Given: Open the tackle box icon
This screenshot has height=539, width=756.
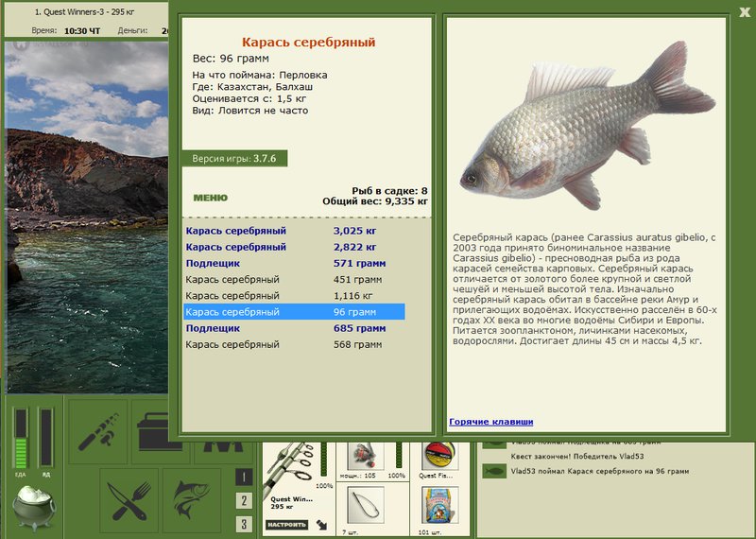Looking at the screenshot, I should [x=153, y=432].
